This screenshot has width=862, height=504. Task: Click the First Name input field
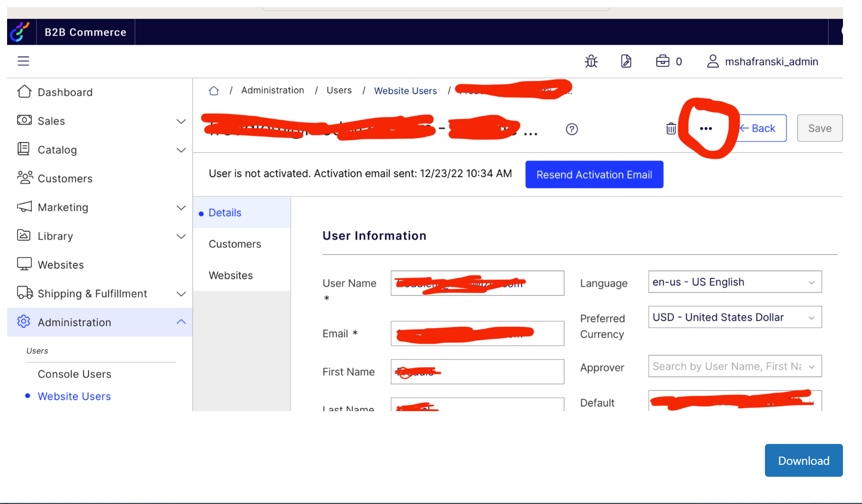(477, 372)
